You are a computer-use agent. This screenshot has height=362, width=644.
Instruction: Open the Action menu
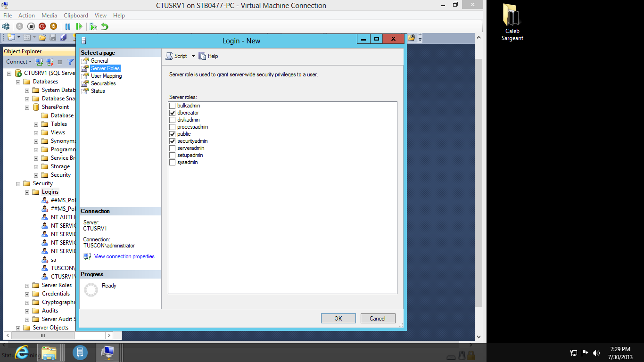coord(27,16)
